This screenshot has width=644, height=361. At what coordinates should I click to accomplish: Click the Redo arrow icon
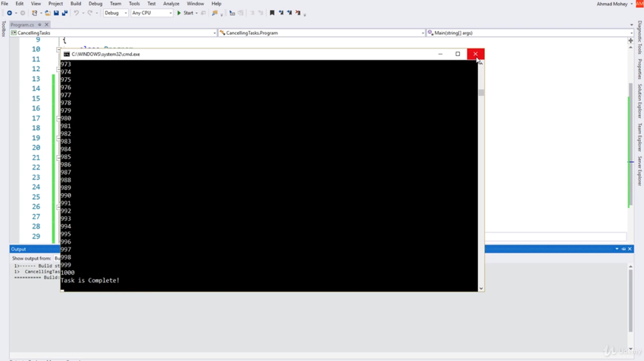(x=90, y=13)
